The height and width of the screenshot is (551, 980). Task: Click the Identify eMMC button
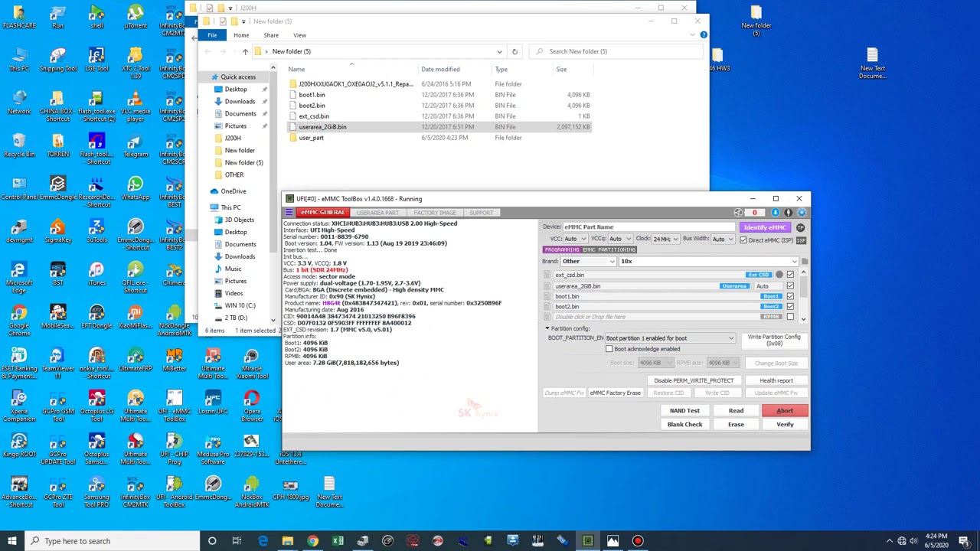tap(765, 227)
